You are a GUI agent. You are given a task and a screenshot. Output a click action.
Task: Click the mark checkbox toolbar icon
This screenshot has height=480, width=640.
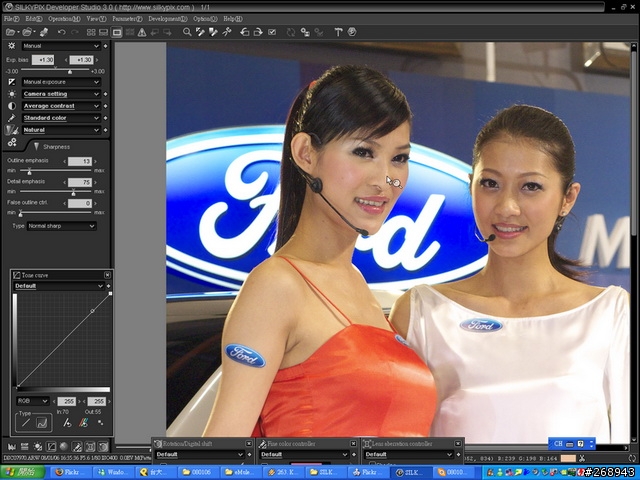[x=272, y=32]
